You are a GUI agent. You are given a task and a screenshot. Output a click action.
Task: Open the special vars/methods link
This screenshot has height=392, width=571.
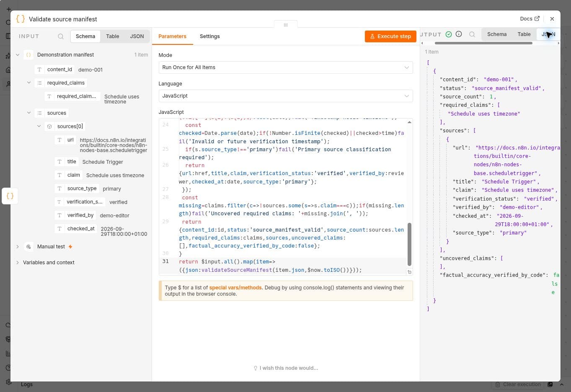click(x=235, y=288)
